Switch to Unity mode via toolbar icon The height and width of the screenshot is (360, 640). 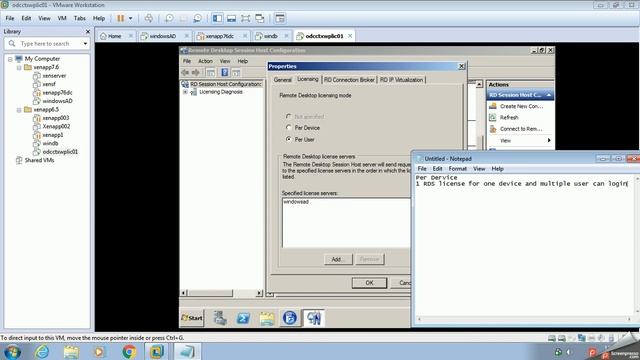[260, 18]
